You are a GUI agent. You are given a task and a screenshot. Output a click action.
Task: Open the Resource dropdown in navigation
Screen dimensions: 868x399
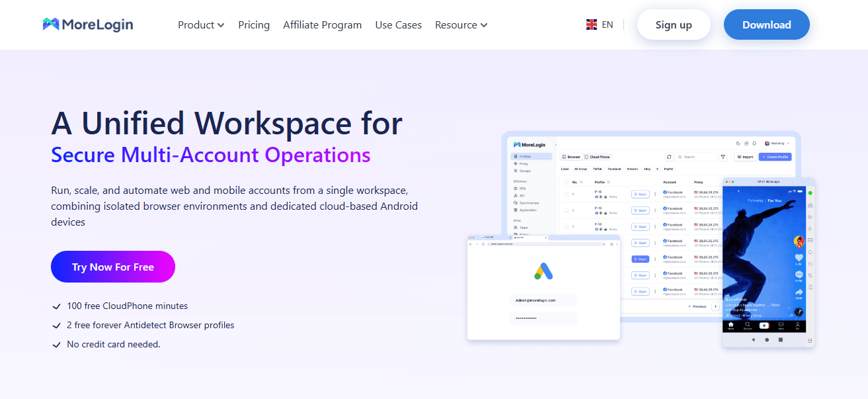tap(461, 24)
